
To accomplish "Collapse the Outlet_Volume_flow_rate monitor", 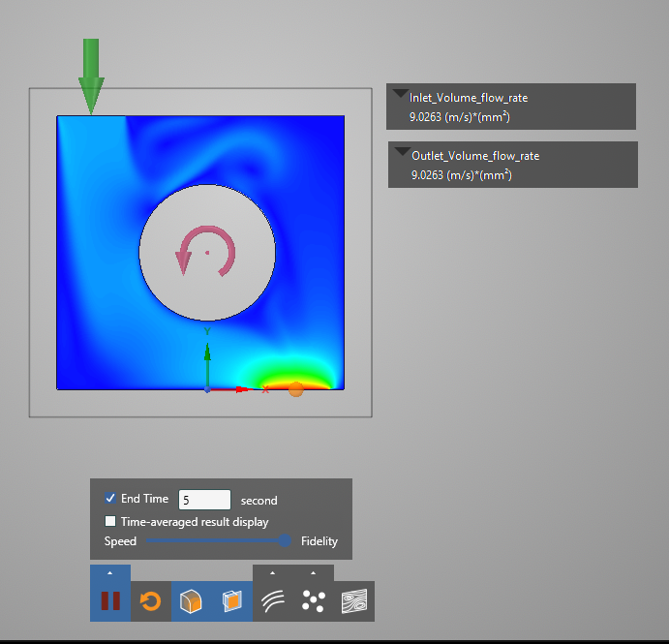I will (402, 152).
